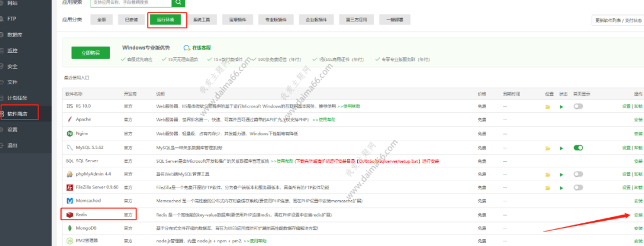The width and height of the screenshot is (644, 246).
Task: Click the 应用搜索 input field
Action: pyautogui.click(x=131, y=3)
